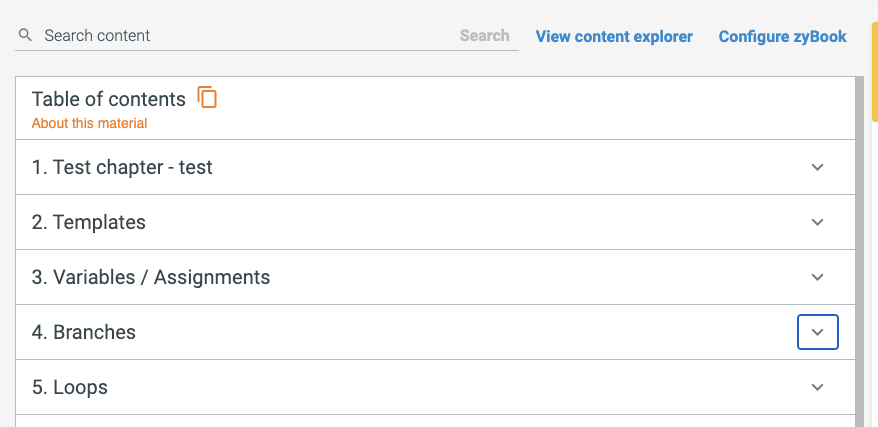The width and height of the screenshot is (878, 427).
Task: Select the 3. Variables / Assignments title
Action: point(151,277)
